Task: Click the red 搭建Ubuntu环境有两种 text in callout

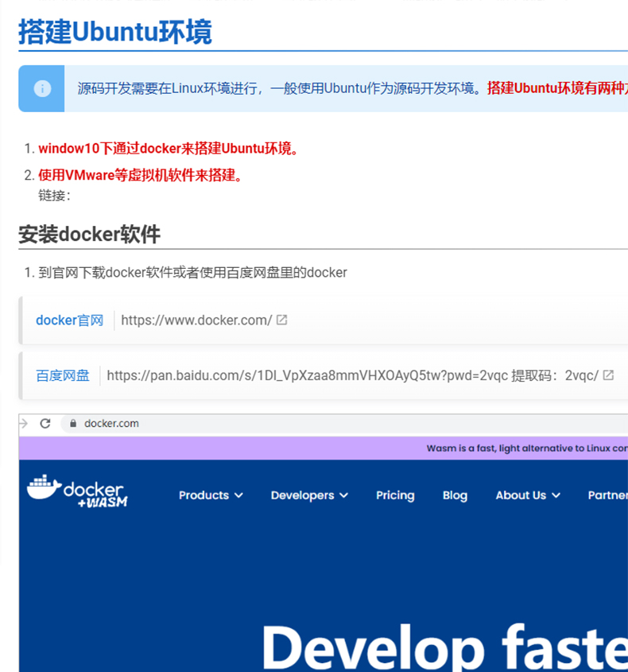Action: [557, 89]
